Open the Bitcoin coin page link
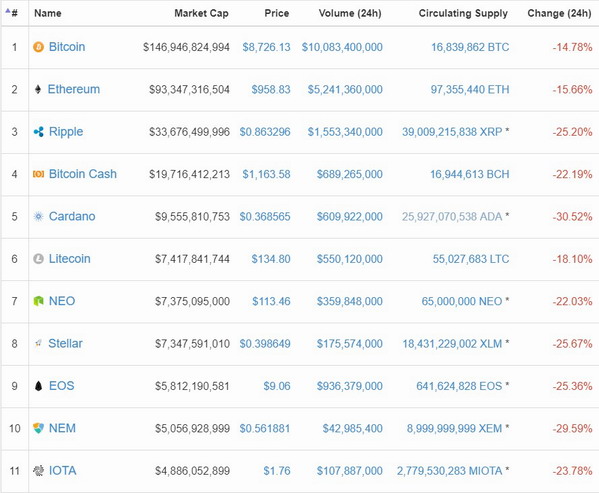The height and width of the screenshot is (493, 599). pos(67,47)
